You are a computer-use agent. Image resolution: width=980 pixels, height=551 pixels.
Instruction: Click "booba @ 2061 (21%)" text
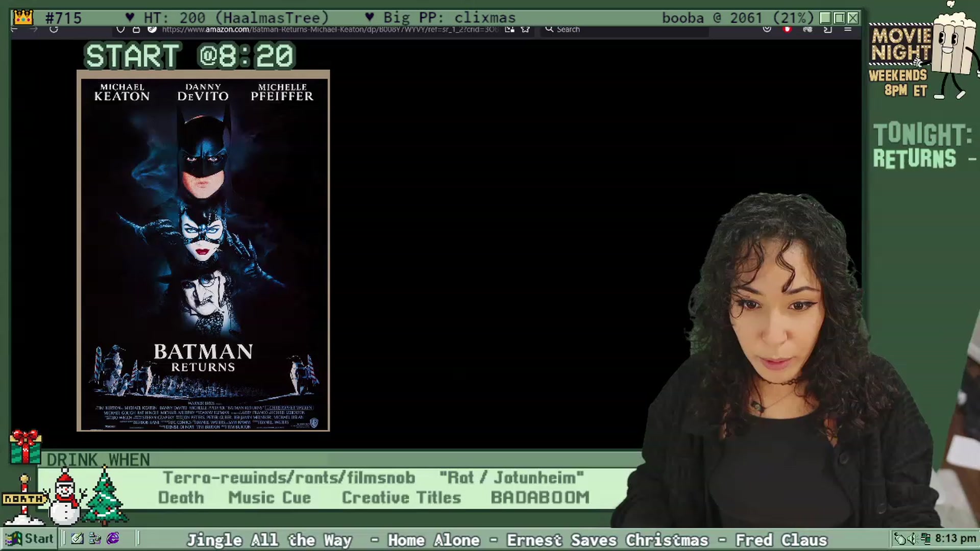pyautogui.click(x=738, y=18)
